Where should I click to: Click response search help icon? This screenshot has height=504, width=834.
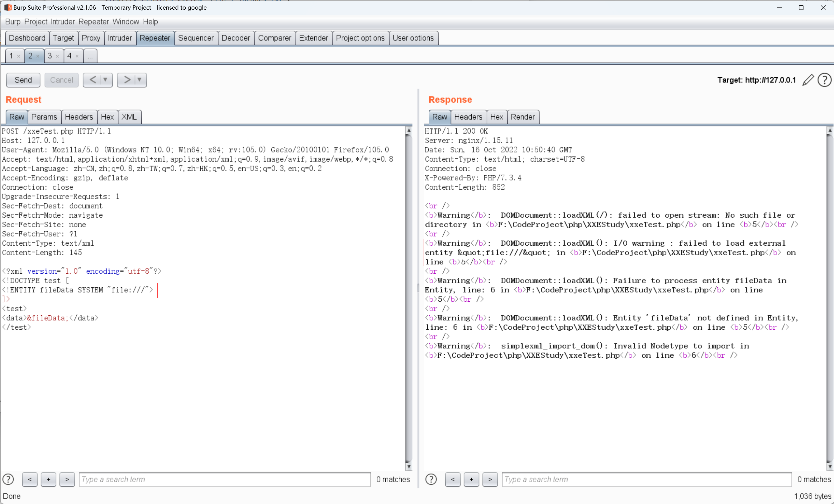point(431,479)
